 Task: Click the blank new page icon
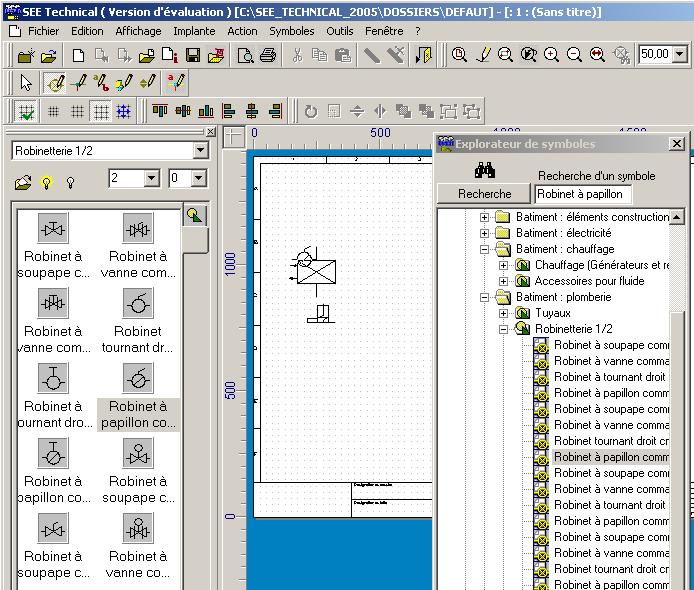tap(78, 56)
